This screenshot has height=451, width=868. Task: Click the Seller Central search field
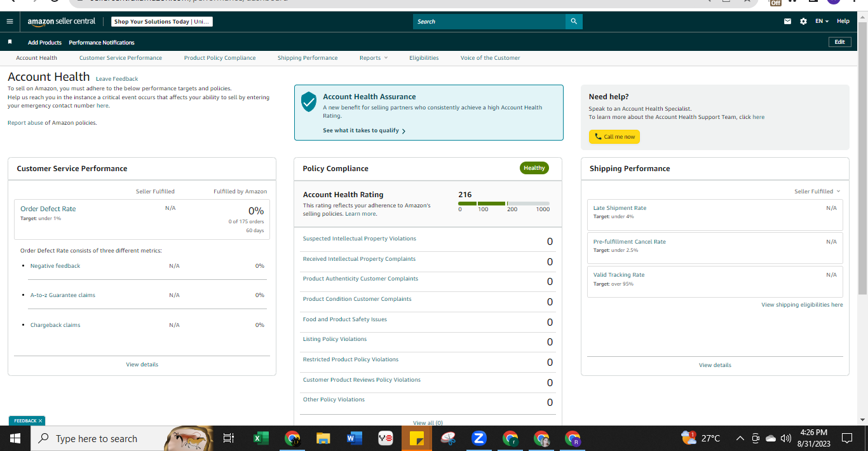pyautogui.click(x=489, y=22)
